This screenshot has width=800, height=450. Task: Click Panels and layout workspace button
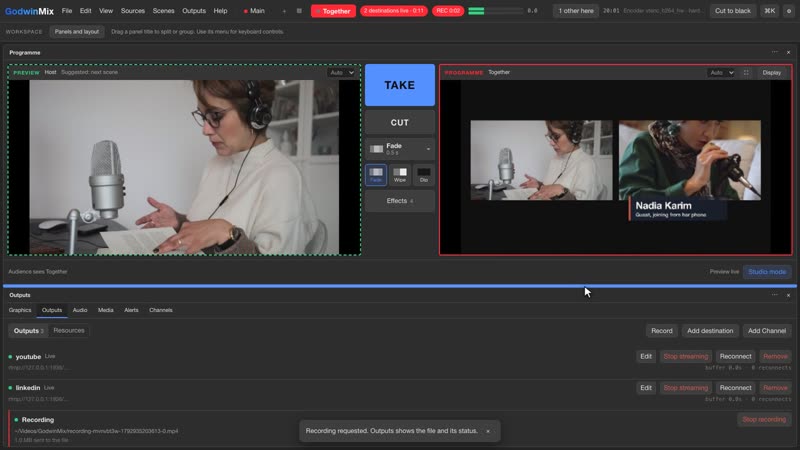[x=77, y=32]
